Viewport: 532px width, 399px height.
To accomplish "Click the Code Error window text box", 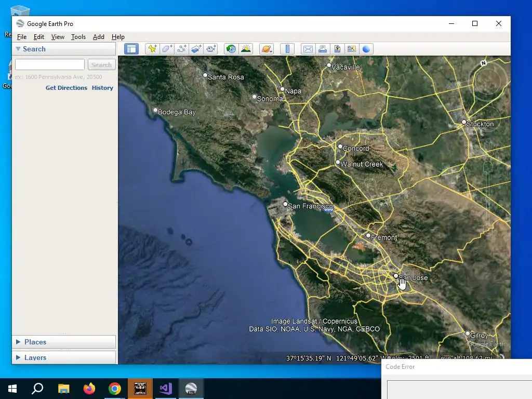I will click(459, 390).
